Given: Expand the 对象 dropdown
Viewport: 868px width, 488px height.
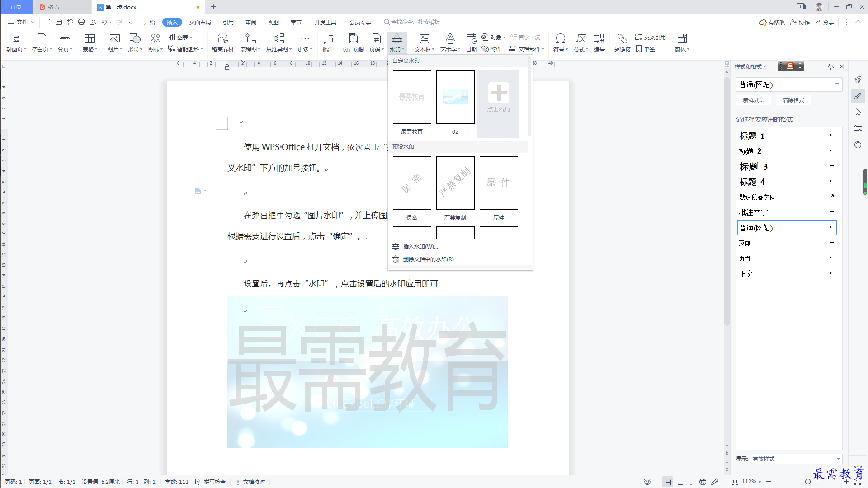Looking at the screenshot, I should click(493, 37).
